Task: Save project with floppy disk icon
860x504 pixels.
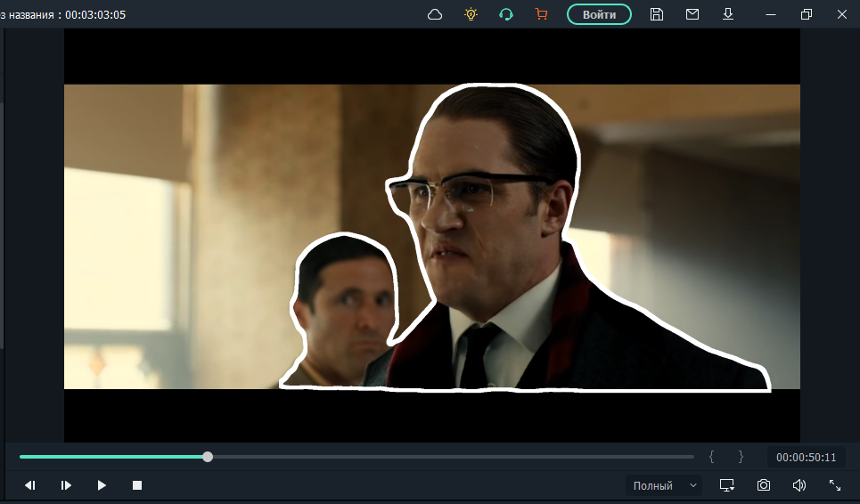Action: [x=657, y=14]
